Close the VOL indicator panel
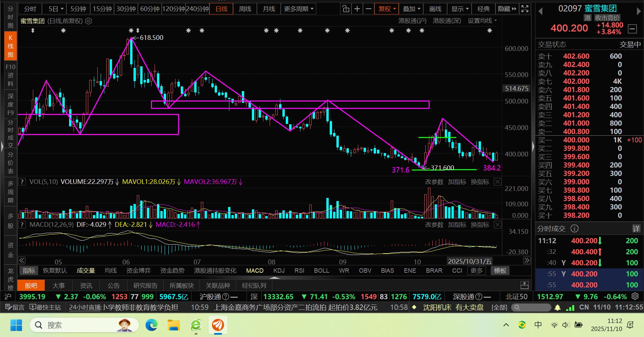The height and width of the screenshot is (337, 644). [498, 182]
